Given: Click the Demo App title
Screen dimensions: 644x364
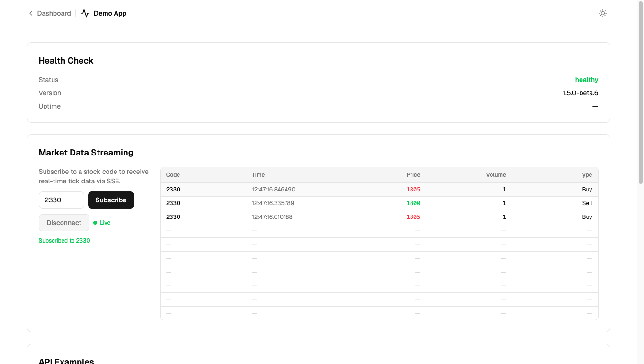Looking at the screenshot, I should pos(110,13).
